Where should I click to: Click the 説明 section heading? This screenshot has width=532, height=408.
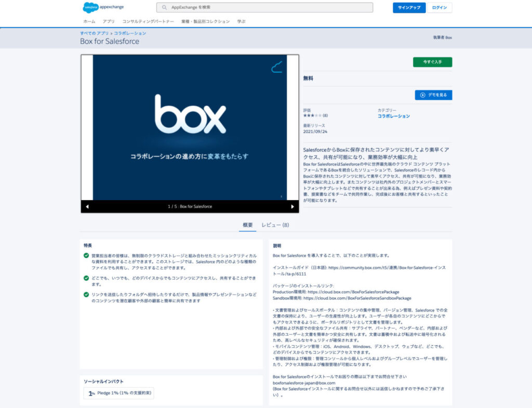coord(277,246)
